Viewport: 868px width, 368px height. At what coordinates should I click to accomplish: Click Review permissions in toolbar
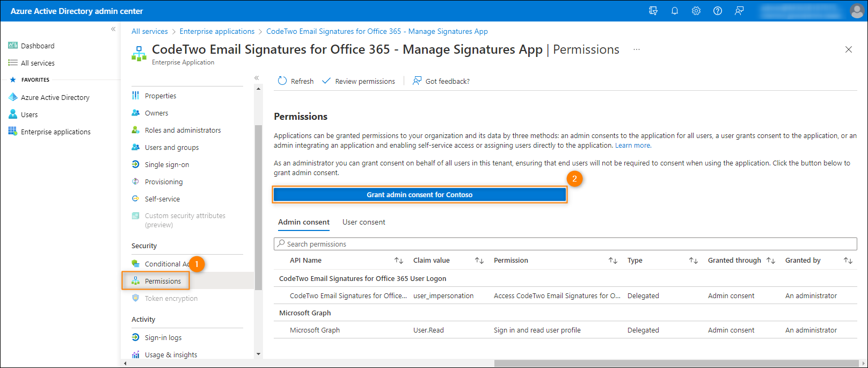[359, 81]
